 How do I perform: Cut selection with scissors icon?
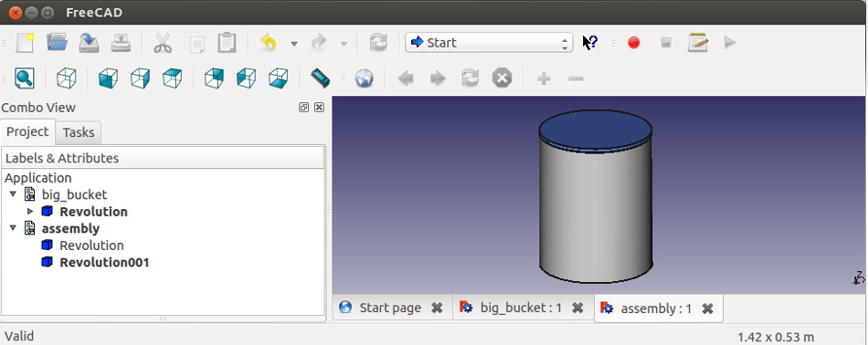point(163,43)
